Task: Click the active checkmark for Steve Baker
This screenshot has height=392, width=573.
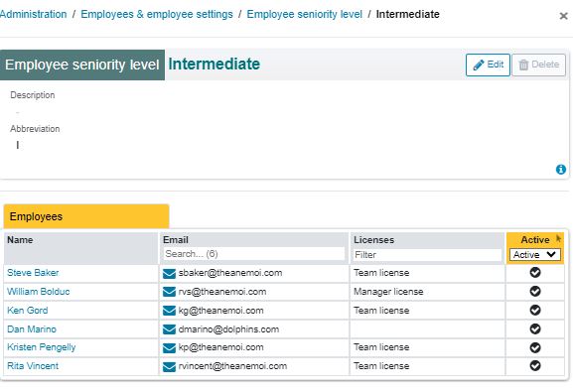Action: pyautogui.click(x=535, y=273)
